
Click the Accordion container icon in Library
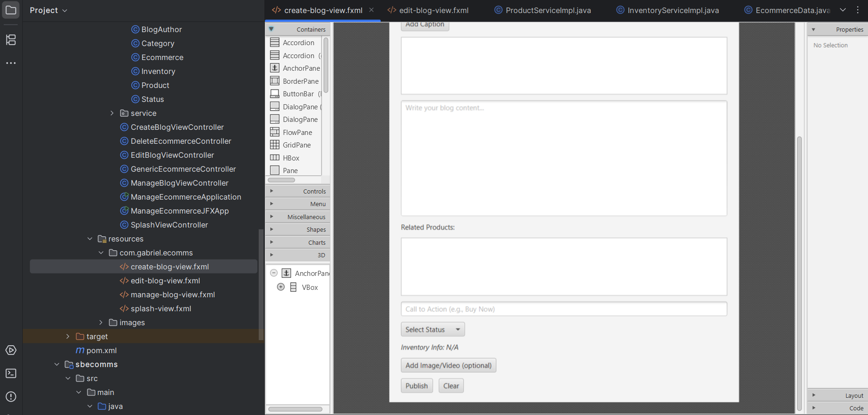tap(275, 42)
